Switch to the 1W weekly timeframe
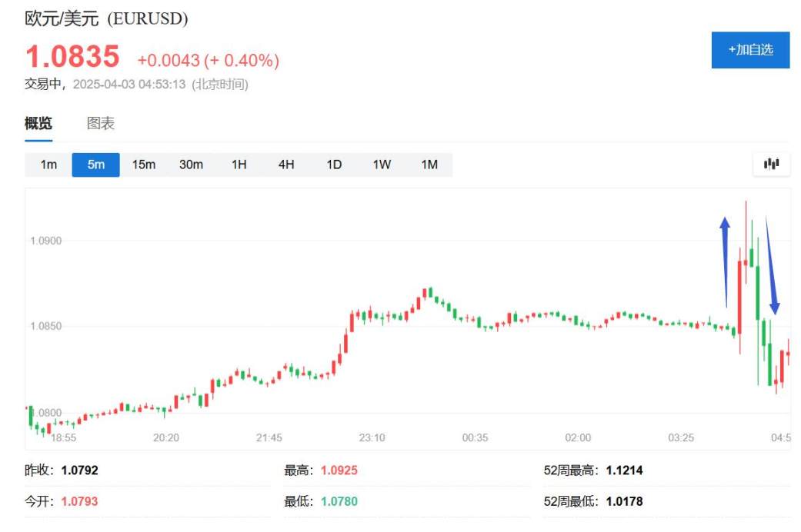The height and width of the screenshot is (532, 801). tap(382, 164)
